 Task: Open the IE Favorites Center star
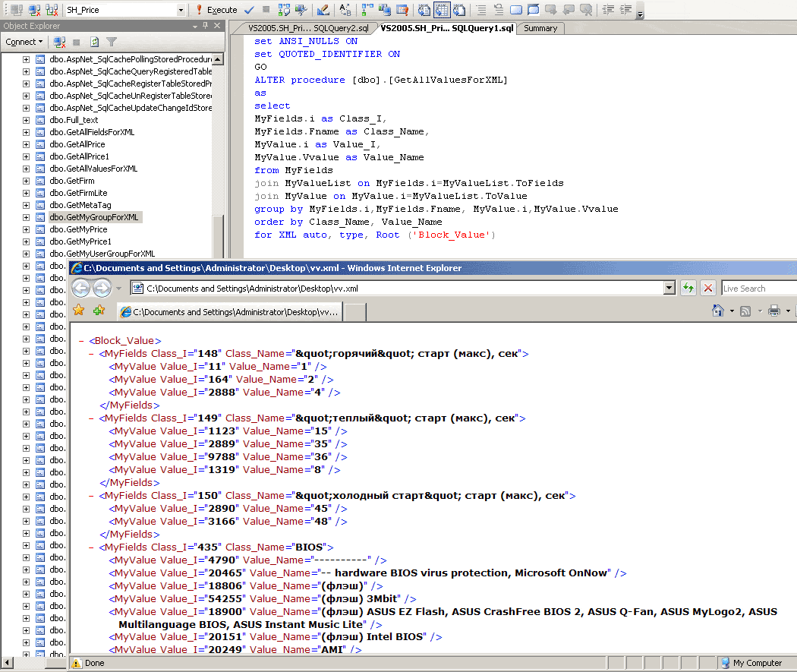(79, 310)
